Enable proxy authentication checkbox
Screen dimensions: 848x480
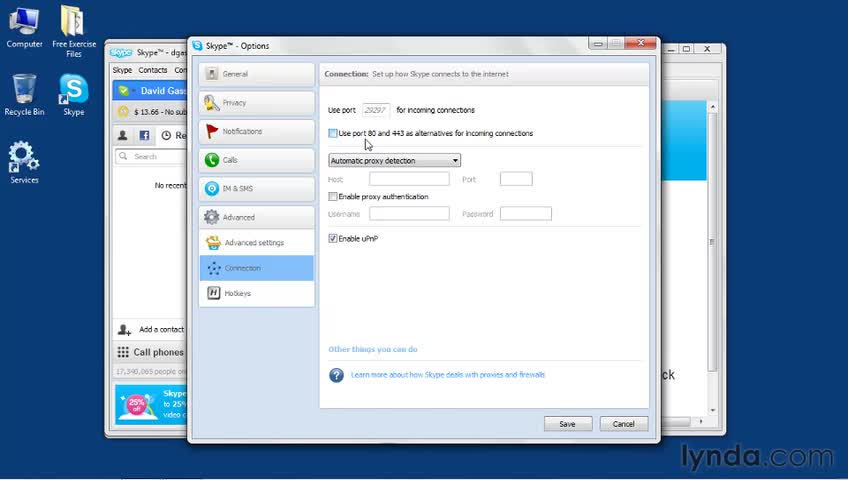pyautogui.click(x=333, y=196)
